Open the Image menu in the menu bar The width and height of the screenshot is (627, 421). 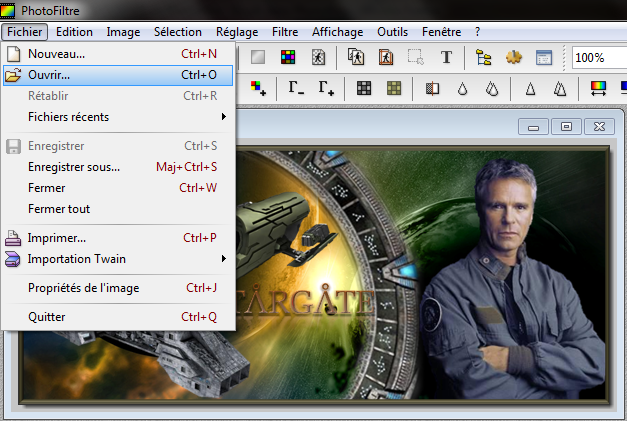point(123,32)
